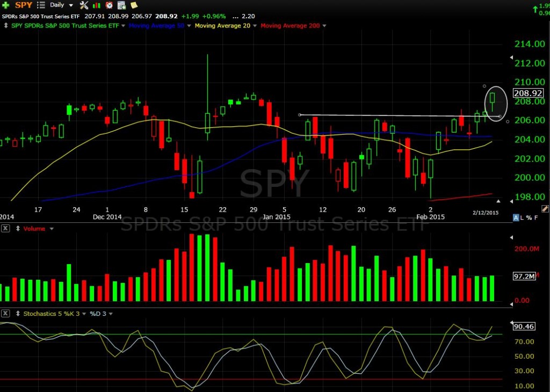The width and height of the screenshot is (550, 392).
Task: Click the green plus add icon
Action: point(5,5)
